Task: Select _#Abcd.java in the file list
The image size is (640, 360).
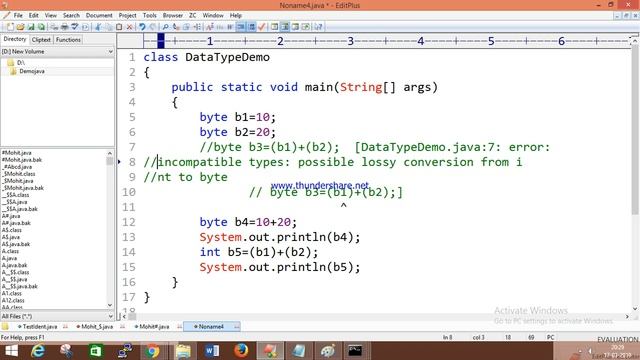Action: [x=17, y=167]
